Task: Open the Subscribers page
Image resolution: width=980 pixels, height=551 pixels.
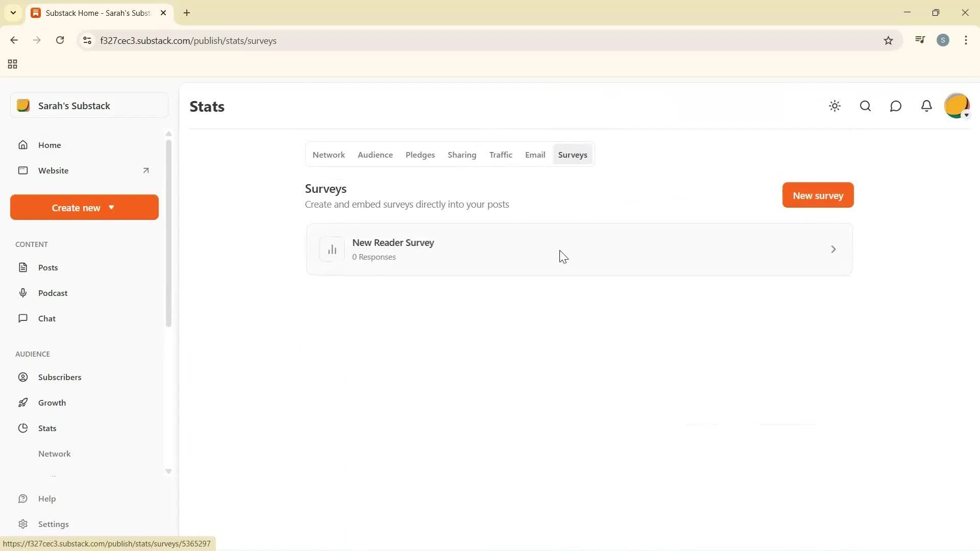Action: coord(60,377)
